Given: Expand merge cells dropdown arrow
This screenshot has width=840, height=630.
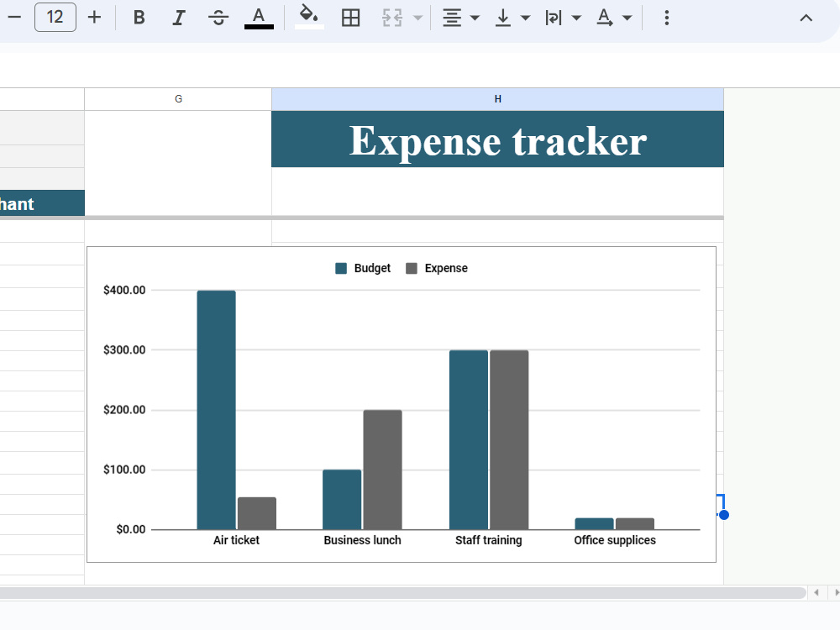Looking at the screenshot, I should point(417,18).
